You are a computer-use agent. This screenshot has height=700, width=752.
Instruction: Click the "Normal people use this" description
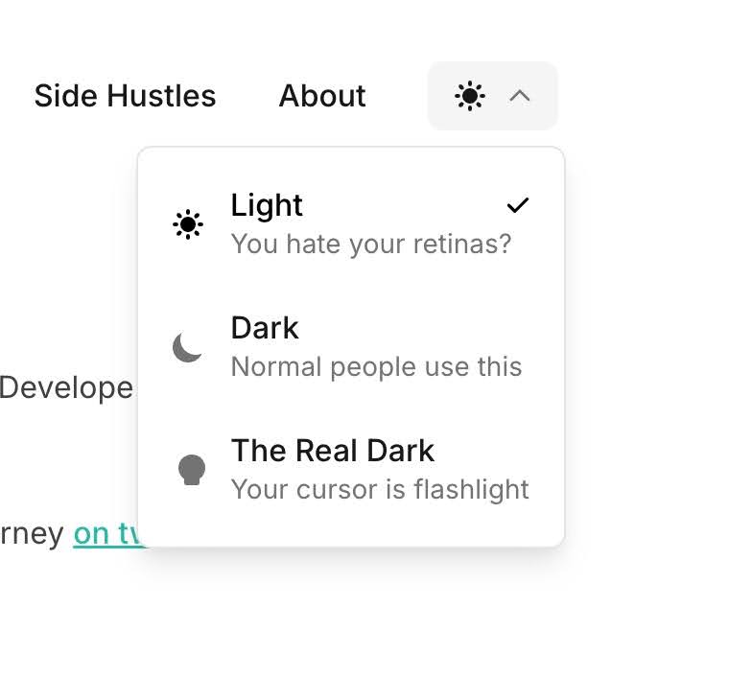376,366
